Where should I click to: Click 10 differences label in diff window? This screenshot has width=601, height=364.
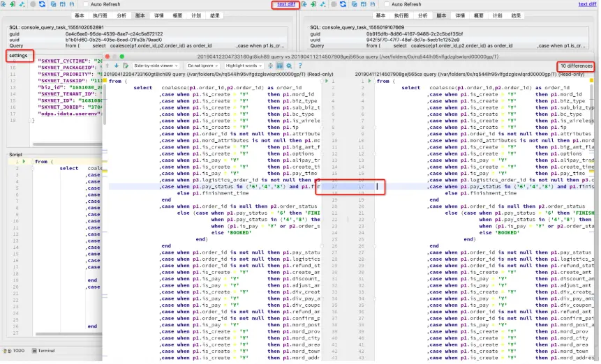point(576,66)
